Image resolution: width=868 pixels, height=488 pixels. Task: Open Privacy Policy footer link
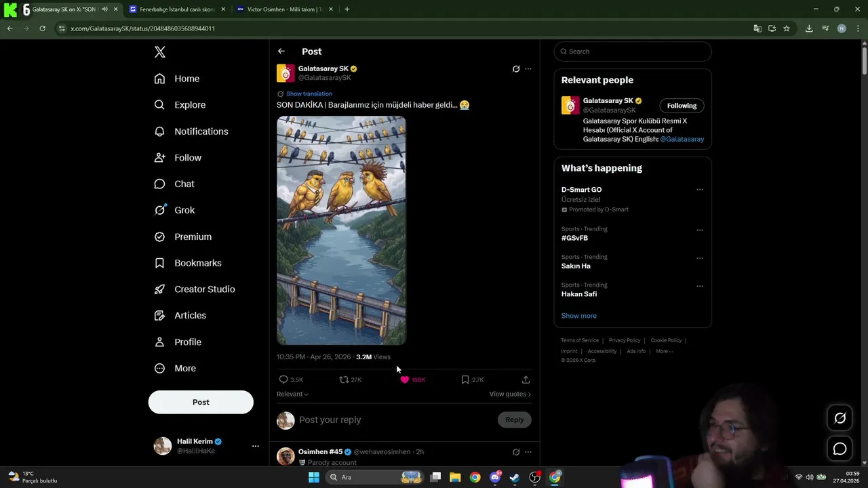click(x=625, y=340)
